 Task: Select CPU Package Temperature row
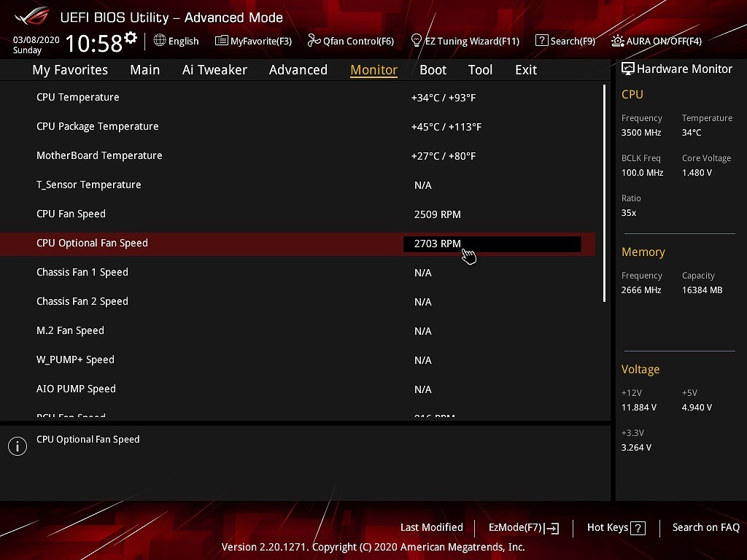click(298, 127)
